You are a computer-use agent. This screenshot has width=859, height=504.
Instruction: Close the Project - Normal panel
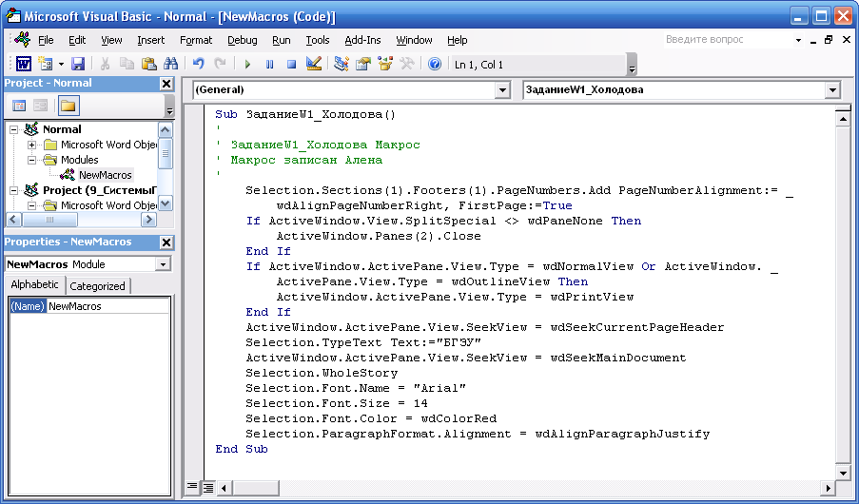pyautogui.click(x=166, y=84)
